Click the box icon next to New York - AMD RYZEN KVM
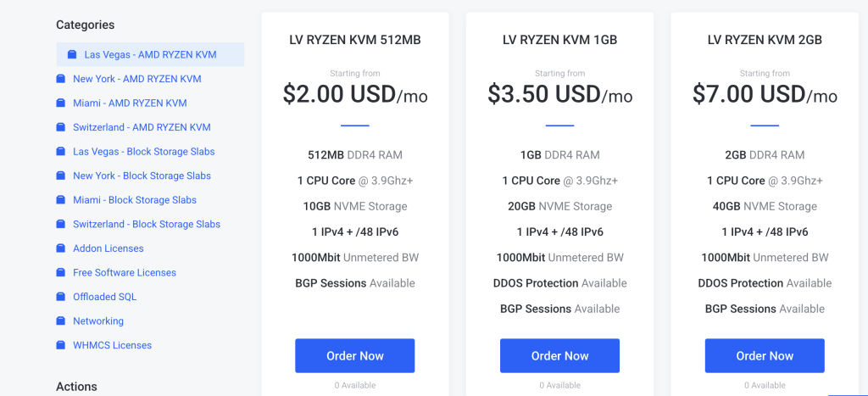Viewport: 868px width, 396px height. point(60,79)
